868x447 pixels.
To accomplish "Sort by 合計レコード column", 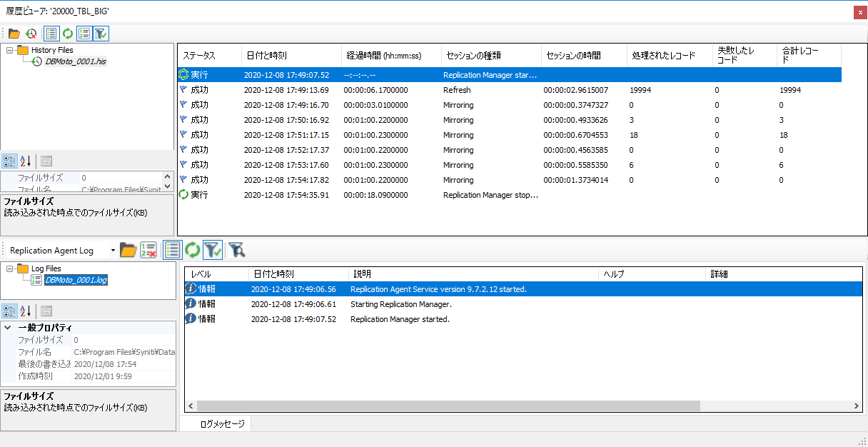I will [809, 56].
